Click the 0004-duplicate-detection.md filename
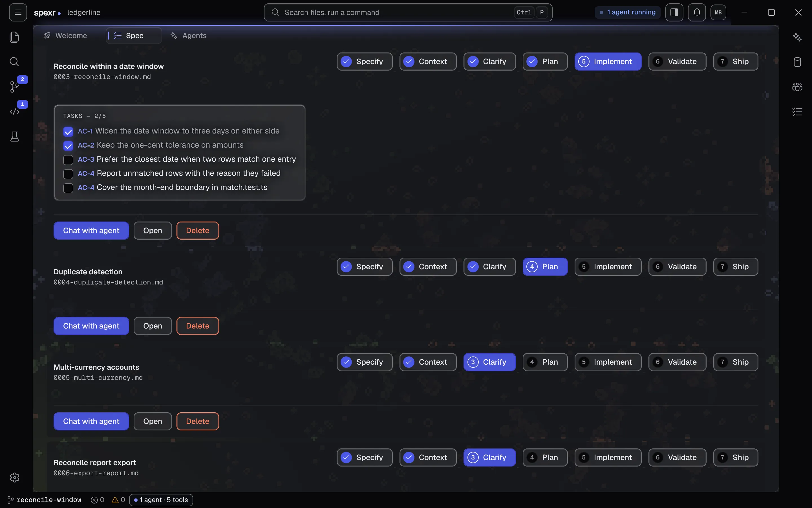This screenshot has height=508, width=812. [108, 282]
